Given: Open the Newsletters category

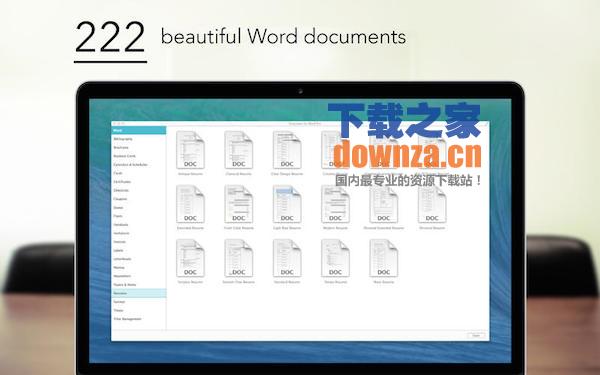Looking at the screenshot, I should point(122,276).
